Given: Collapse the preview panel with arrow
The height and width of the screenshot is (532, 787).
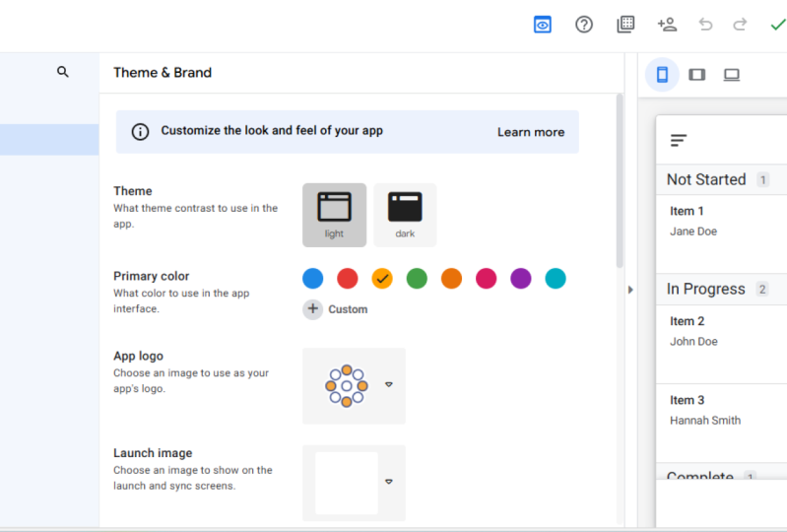Looking at the screenshot, I should click(x=630, y=290).
